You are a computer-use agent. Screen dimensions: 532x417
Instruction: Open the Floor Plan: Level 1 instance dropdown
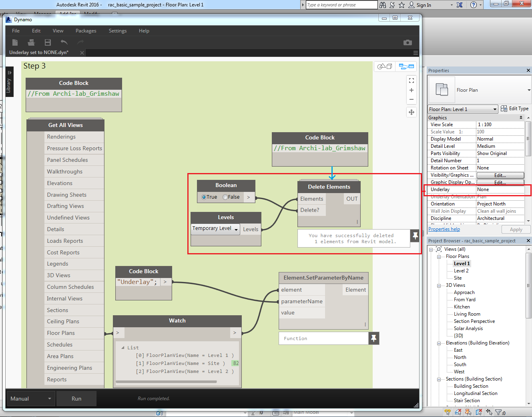point(463,109)
